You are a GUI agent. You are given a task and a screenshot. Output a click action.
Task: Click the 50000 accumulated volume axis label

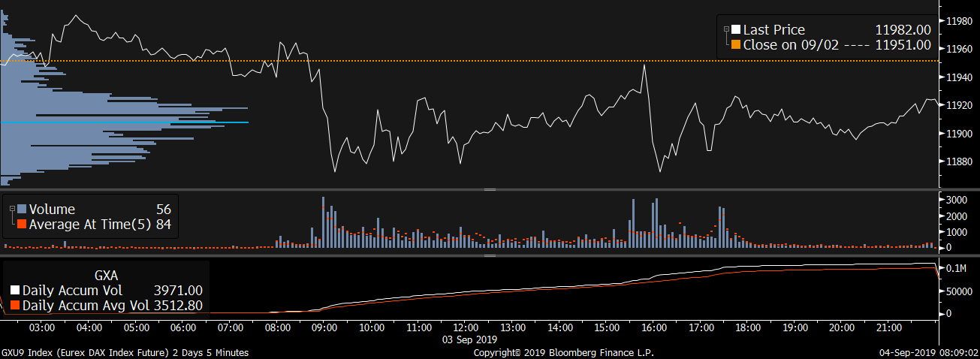960,291
